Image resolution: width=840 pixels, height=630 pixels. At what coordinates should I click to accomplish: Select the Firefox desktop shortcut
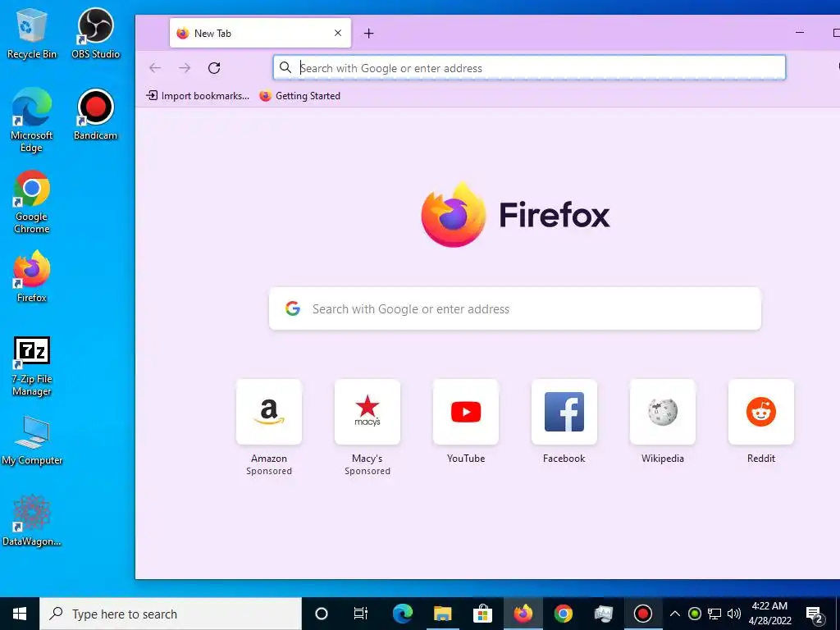point(32,276)
